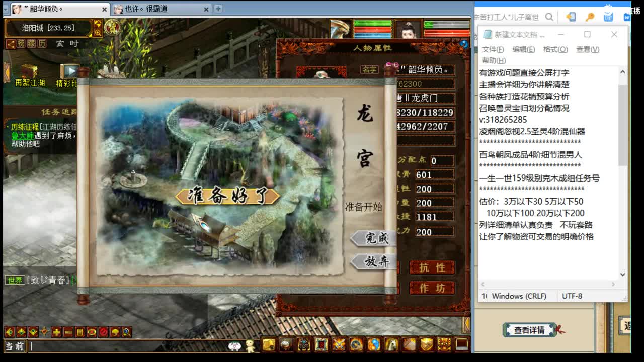644x362 pixels.
Task: Click the 当前 chat channel selector
Action: (x=15, y=346)
